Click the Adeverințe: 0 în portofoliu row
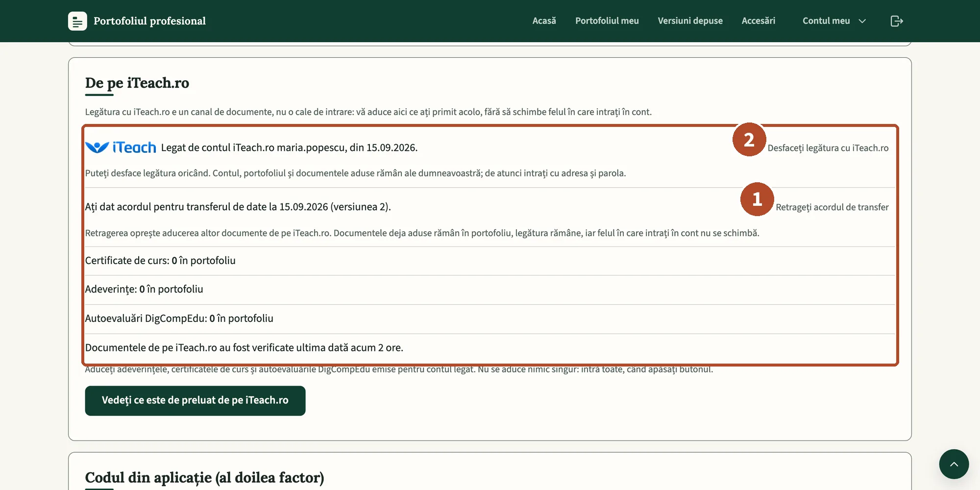Viewport: 980px width, 490px height. coord(490,290)
